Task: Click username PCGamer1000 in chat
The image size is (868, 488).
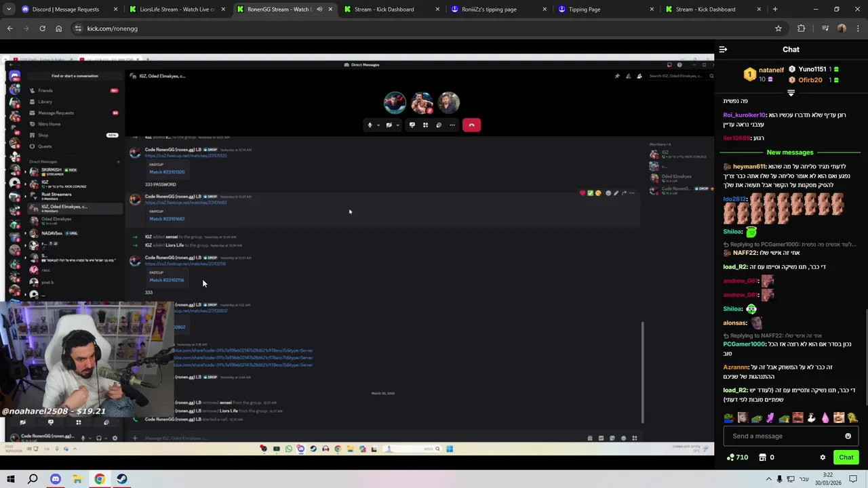Action: tap(743, 344)
